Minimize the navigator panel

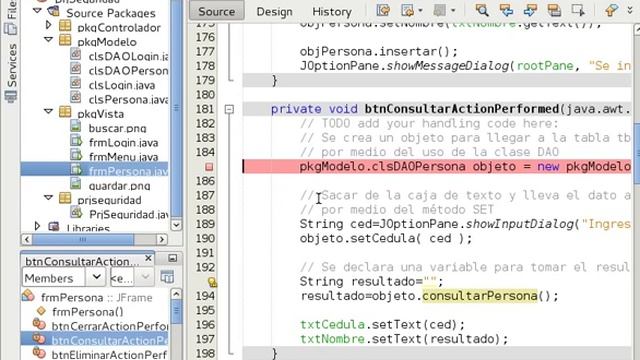[173, 258]
